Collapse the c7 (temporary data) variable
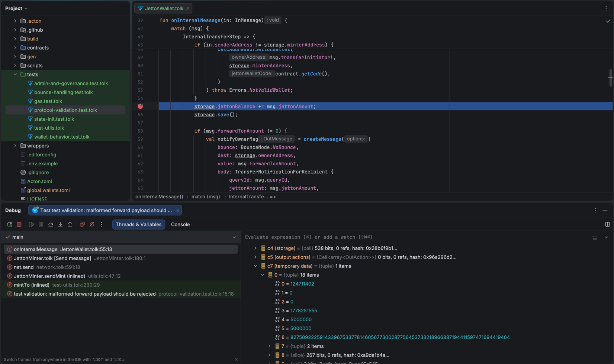This screenshot has width=614, height=364. 255,266
